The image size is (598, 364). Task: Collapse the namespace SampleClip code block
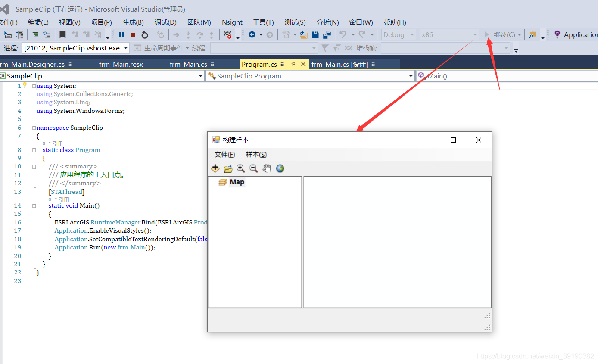[34, 128]
